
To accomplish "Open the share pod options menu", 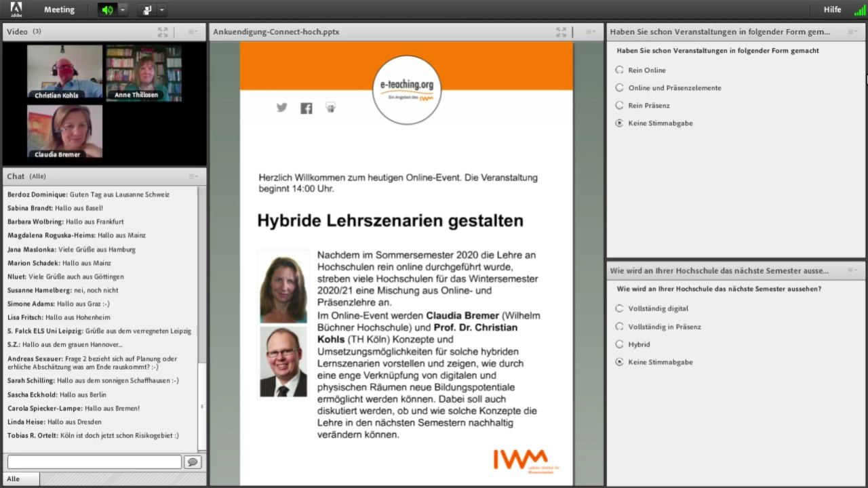I will [x=591, y=31].
